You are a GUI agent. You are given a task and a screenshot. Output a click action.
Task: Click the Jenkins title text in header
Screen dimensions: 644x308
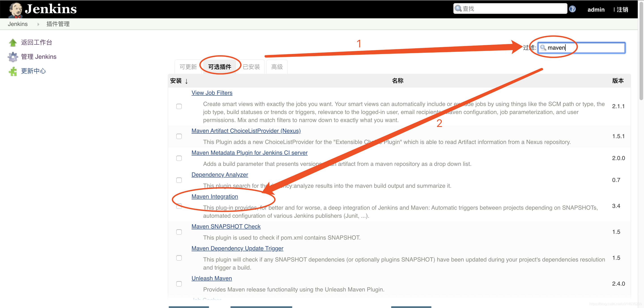[x=51, y=9]
